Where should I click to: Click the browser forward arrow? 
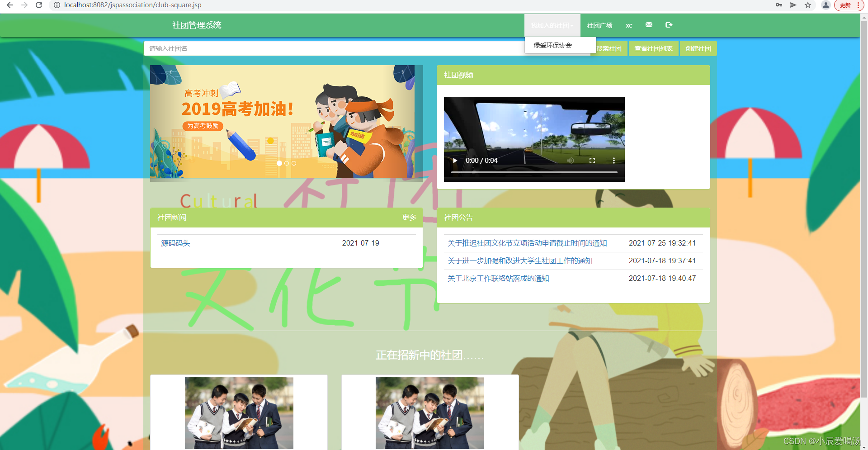click(24, 5)
